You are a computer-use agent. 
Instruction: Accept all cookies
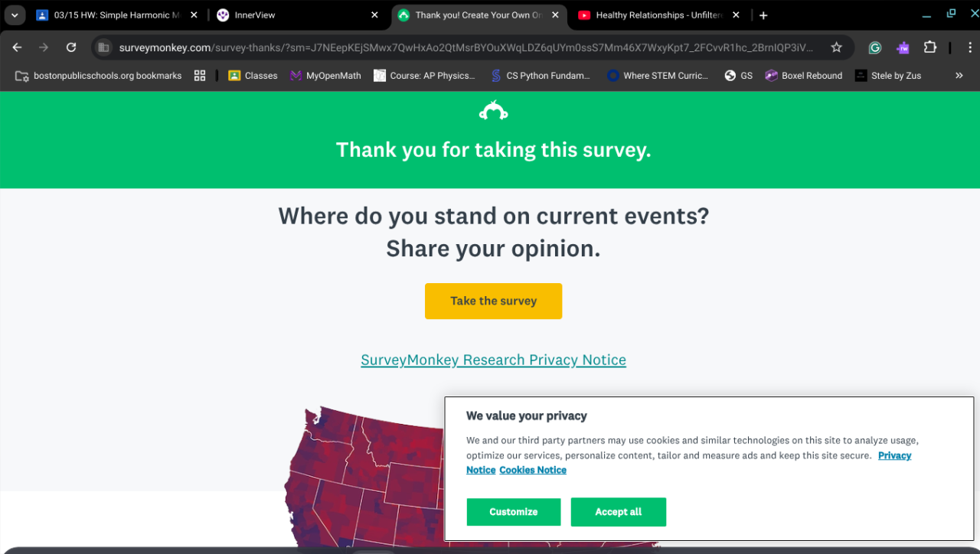pyautogui.click(x=618, y=512)
